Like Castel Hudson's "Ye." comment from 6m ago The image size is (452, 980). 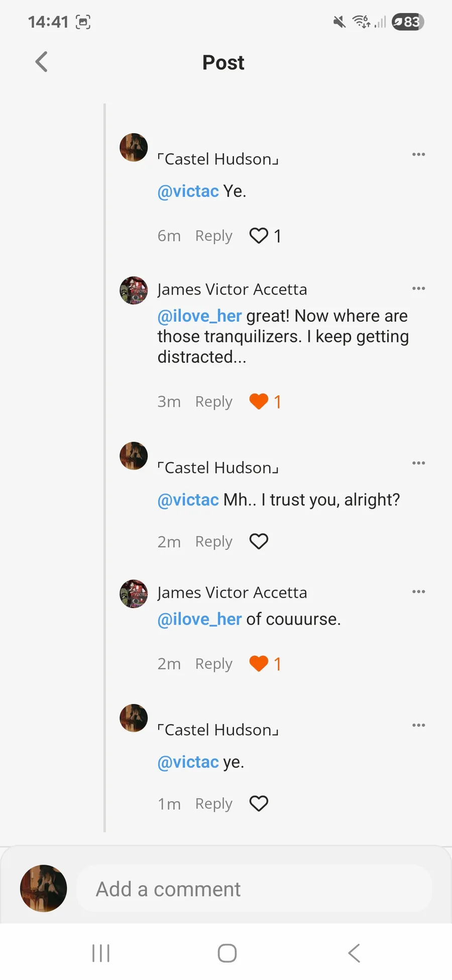pyautogui.click(x=259, y=236)
